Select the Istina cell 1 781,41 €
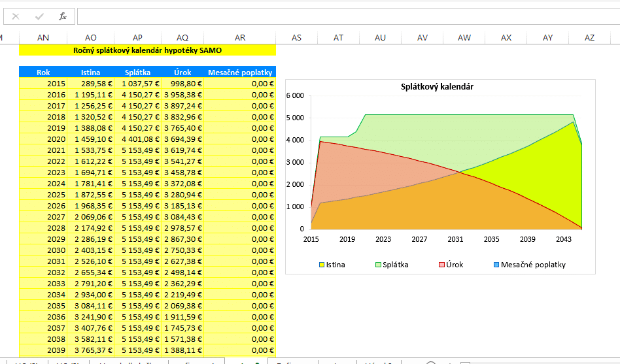 click(90, 184)
